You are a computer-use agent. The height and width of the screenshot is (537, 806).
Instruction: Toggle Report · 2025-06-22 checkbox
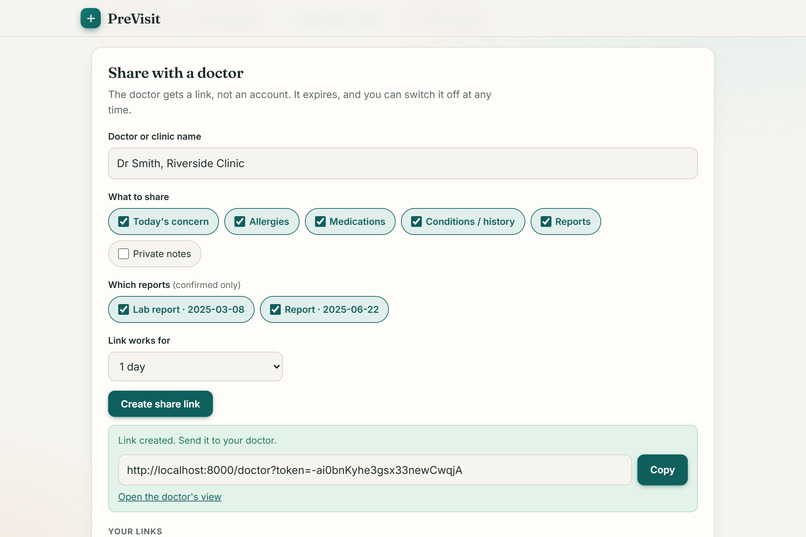click(x=276, y=309)
